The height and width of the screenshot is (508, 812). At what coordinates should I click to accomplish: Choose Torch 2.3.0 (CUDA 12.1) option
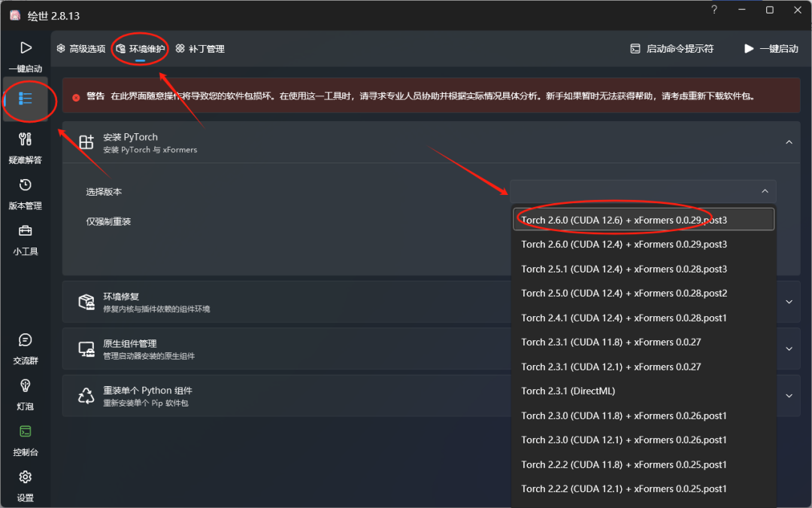[x=643, y=440]
